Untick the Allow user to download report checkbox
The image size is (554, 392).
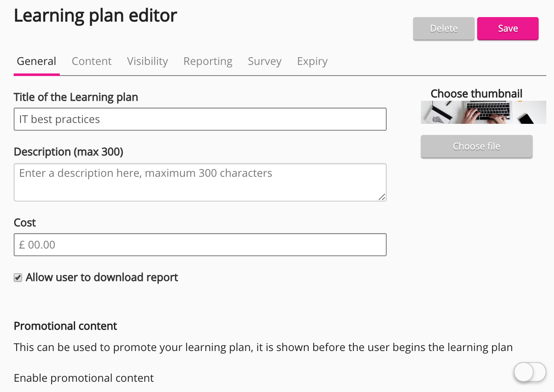18,278
